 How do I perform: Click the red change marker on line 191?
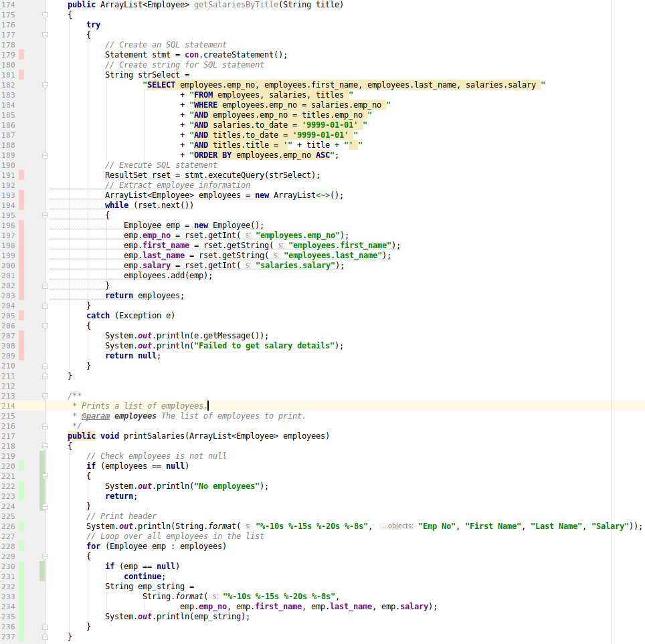click(22, 175)
